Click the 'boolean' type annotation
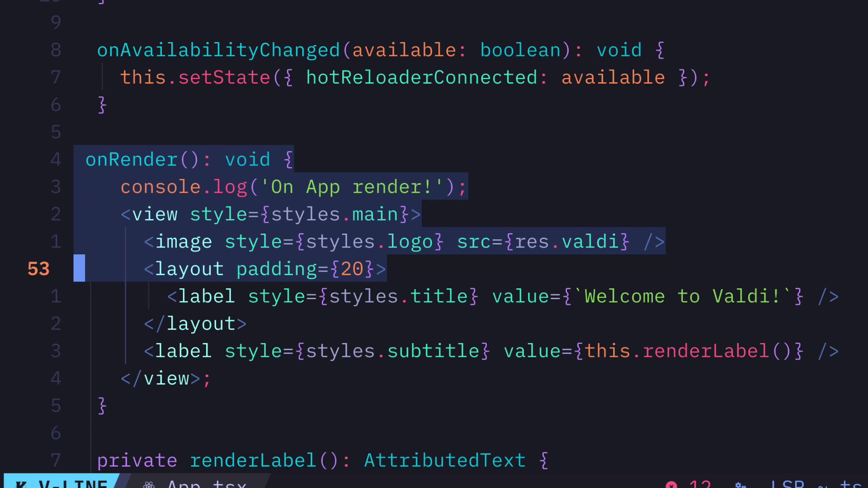 click(x=520, y=50)
